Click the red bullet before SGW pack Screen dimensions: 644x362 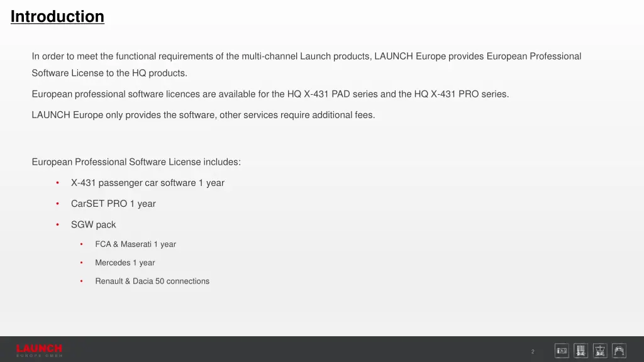tap(57, 224)
